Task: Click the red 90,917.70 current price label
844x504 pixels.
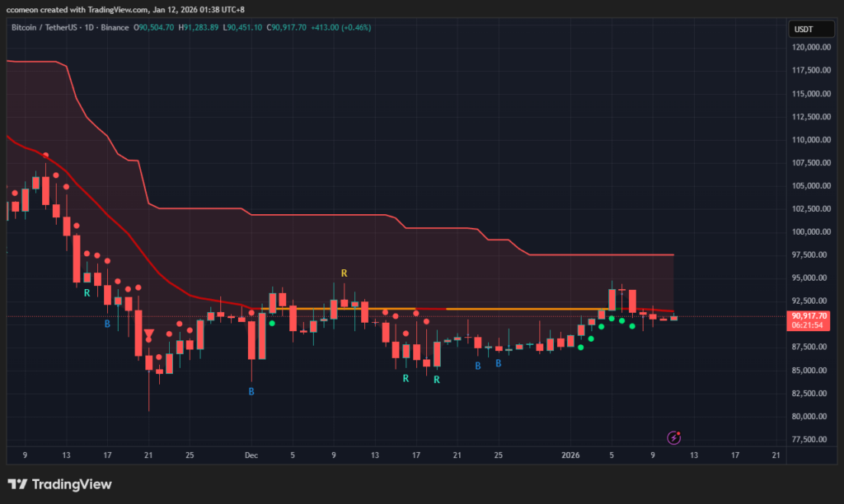Action: (x=808, y=315)
